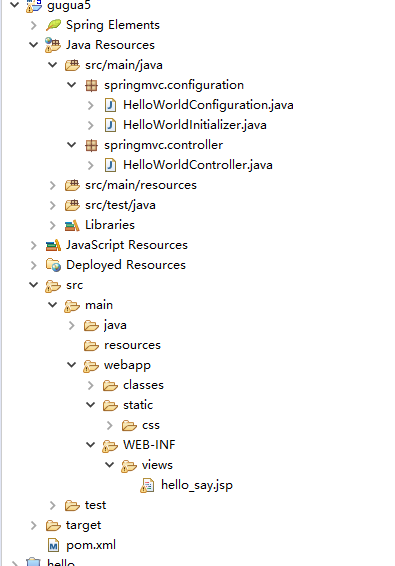This screenshot has height=566, width=395.
Task: Click the css folder icon
Action: (129, 426)
